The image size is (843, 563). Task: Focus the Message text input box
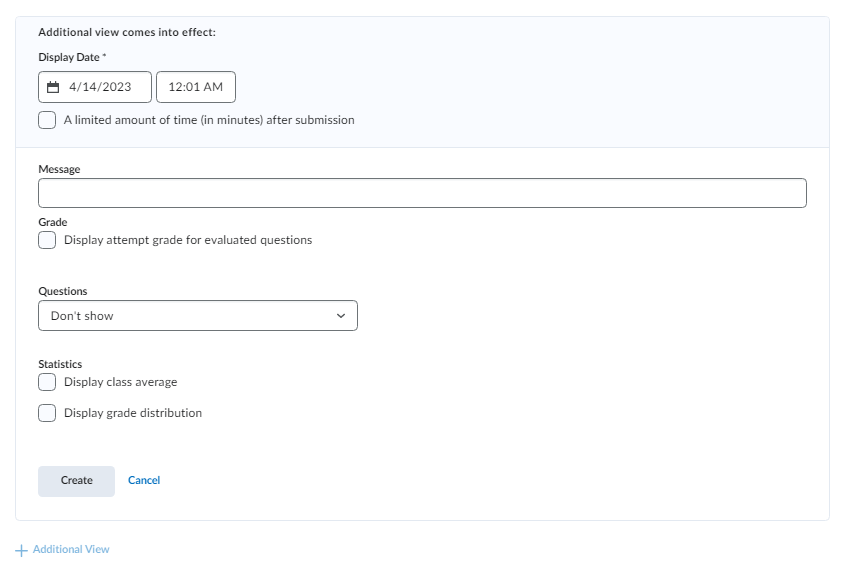pyautogui.click(x=422, y=193)
